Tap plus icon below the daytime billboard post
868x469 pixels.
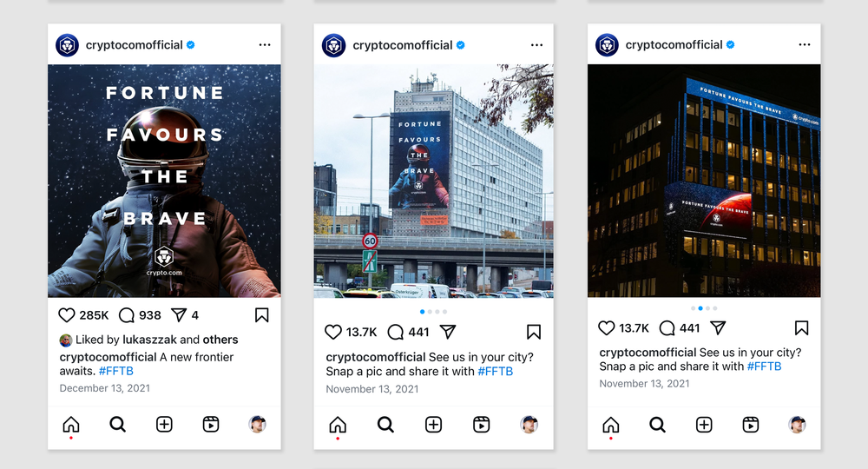[433, 425]
